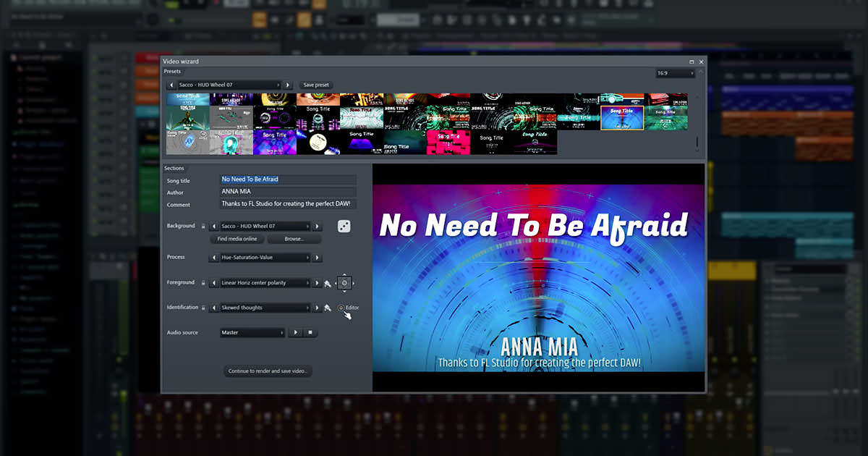Click the Foreground position pad center
Image resolution: width=868 pixels, height=456 pixels.
tap(344, 283)
